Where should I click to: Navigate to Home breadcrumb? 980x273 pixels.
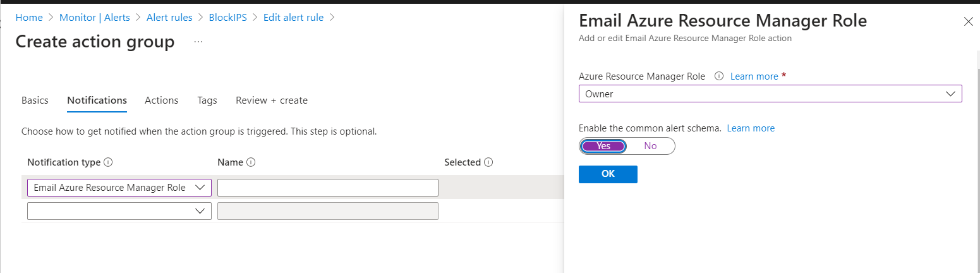point(29,17)
